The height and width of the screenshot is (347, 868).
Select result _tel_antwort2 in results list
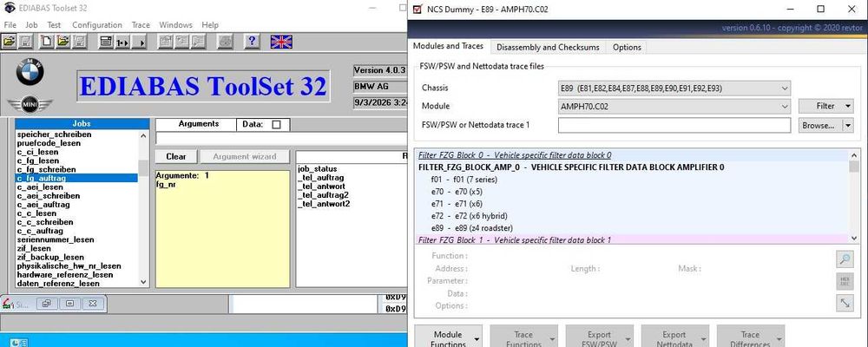(324, 204)
